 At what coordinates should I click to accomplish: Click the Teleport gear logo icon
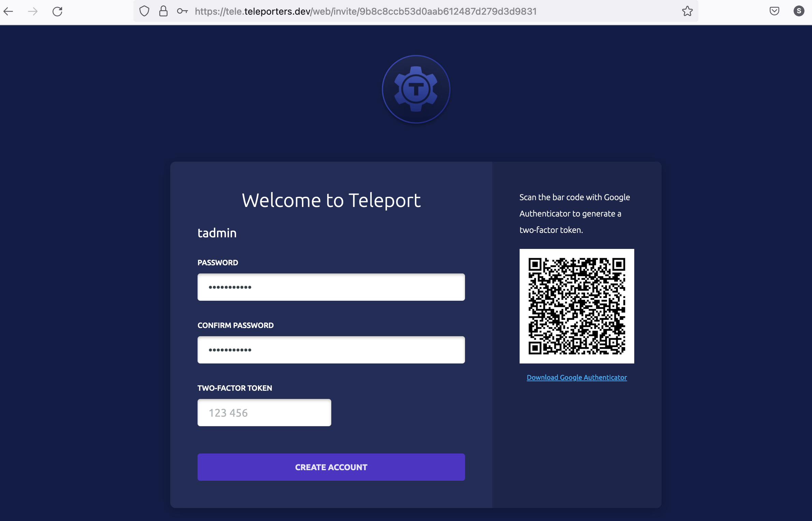point(416,89)
